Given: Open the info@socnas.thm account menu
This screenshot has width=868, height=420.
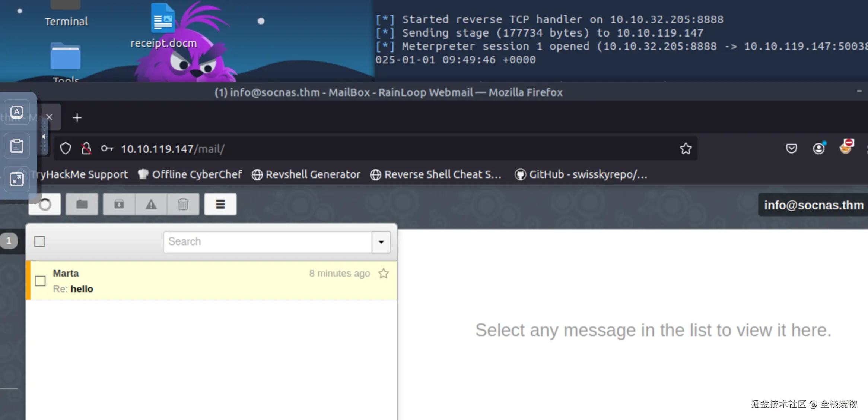Looking at the screenshot, I should click(813, 205).
